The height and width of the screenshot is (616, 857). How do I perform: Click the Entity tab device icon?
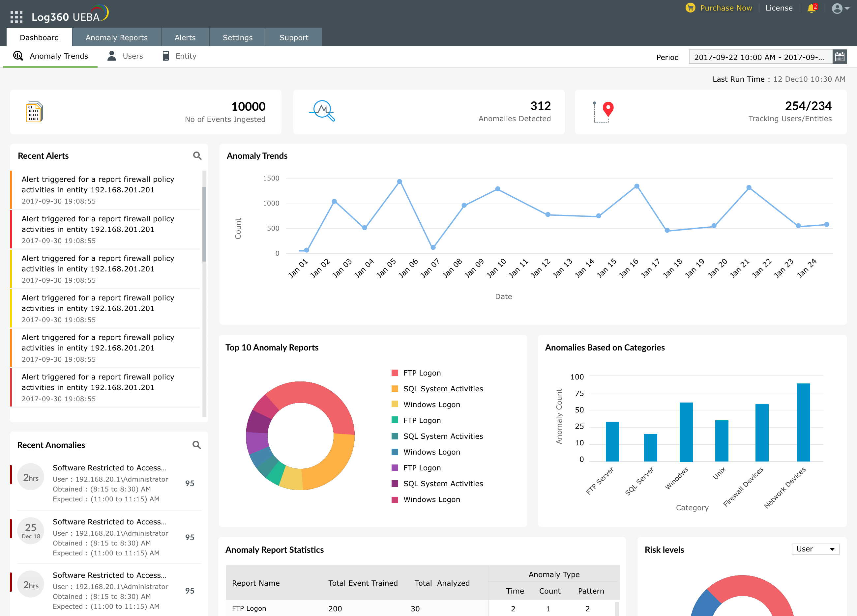point(165,56)
